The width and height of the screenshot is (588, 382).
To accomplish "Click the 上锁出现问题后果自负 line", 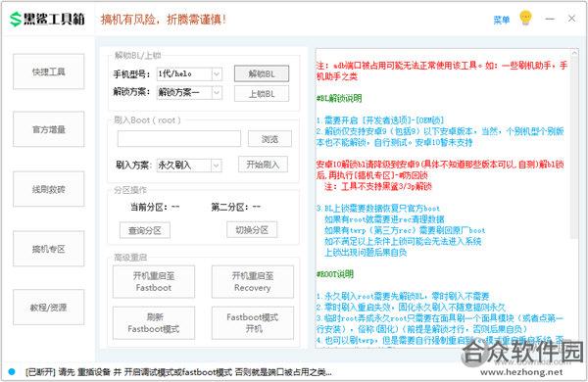I will coord(366,253).
